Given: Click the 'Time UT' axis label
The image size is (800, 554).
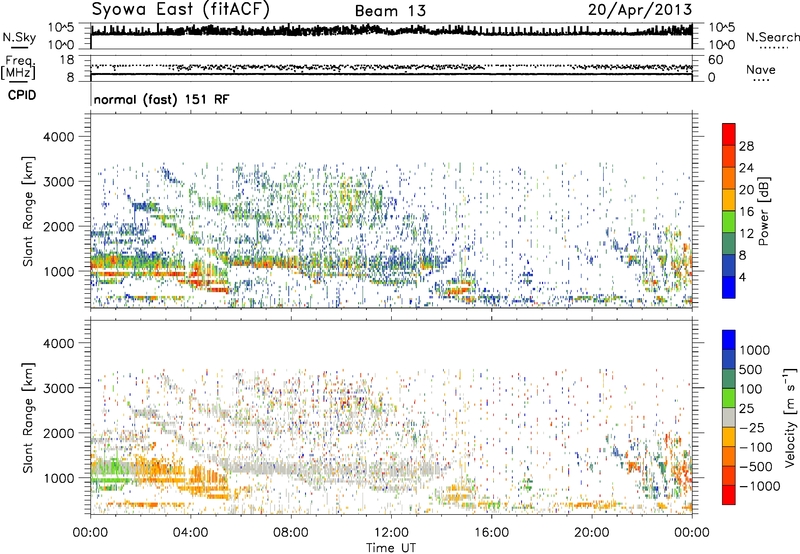Looking at the screenshot, I should [x=391, y=547].
